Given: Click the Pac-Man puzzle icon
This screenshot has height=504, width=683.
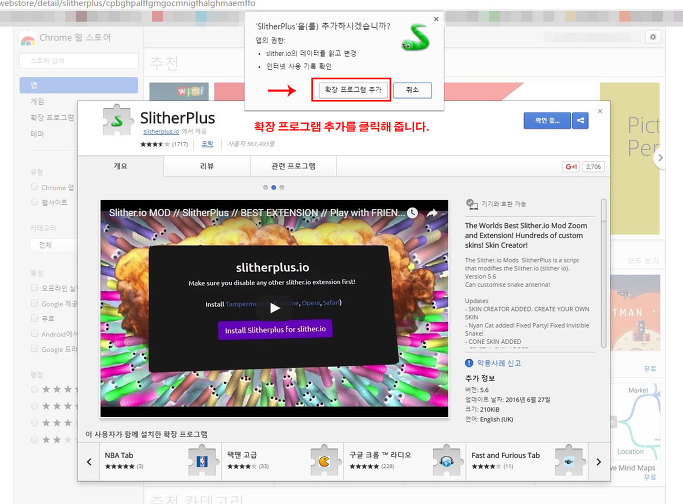Looking at the screenshot, I should click(x=325, y=461).
